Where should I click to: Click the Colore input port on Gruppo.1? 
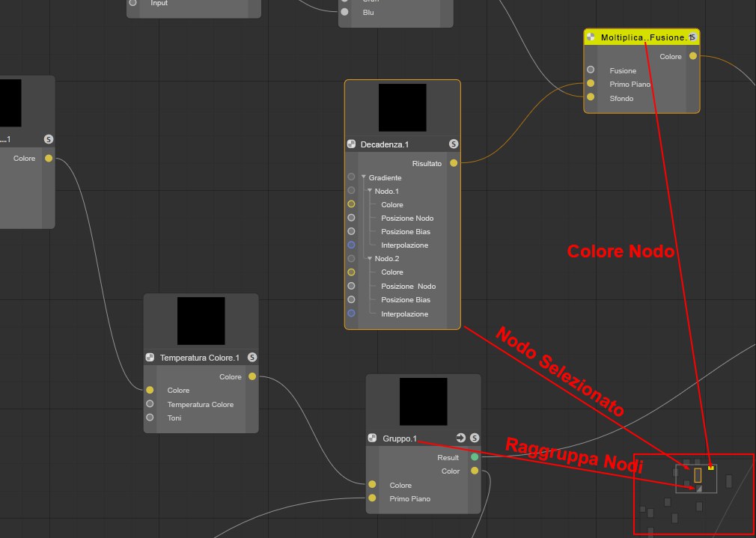click(x=372, y=484)
